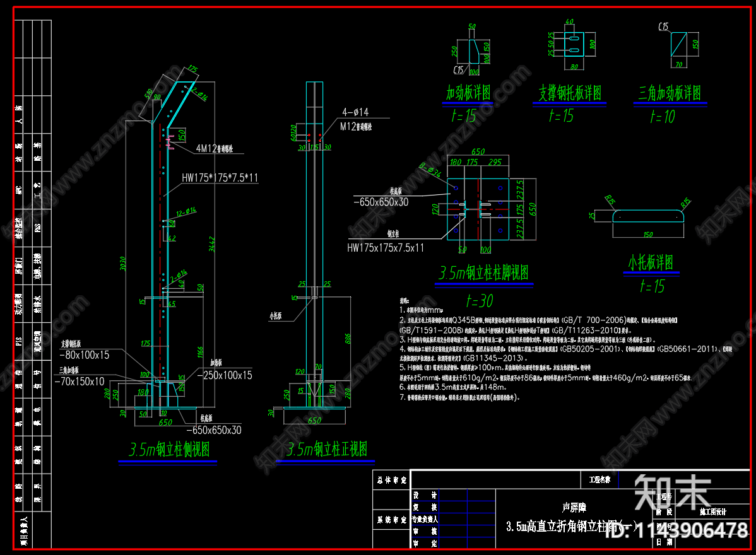This screenshot has width=756, height=555.
Task: Click the "1166" dimension text
Action: [x=200, y=353]
